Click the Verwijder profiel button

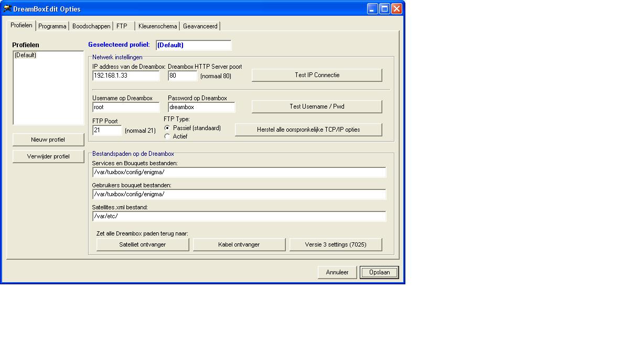(x=48, y=156)
